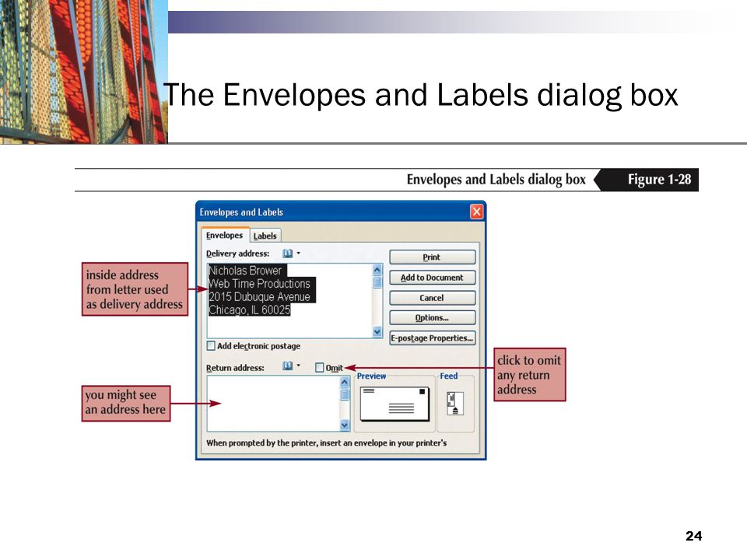Click the Delivery address scroll up arrow
747x560 pixels.
click(377, 270)
